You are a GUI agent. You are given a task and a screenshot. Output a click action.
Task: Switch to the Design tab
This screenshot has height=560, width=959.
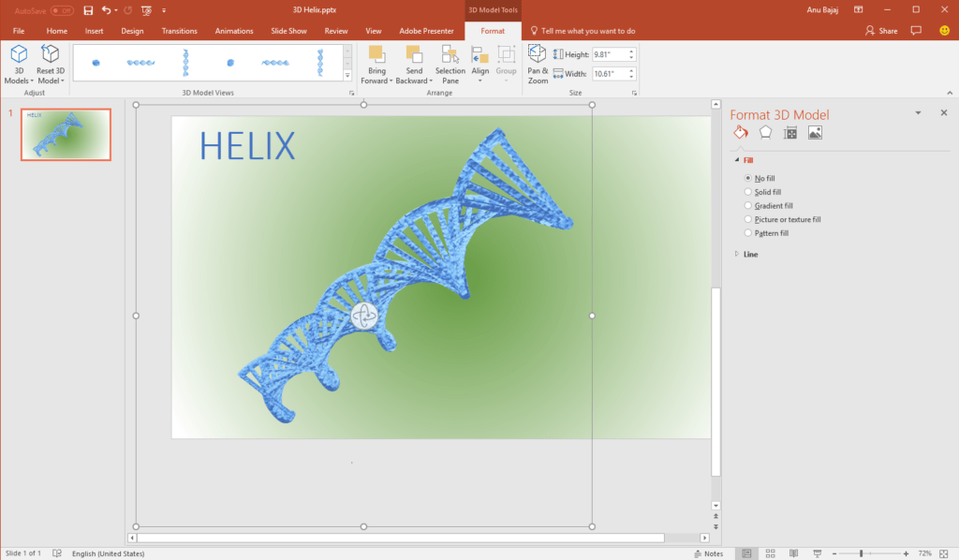(x=132, y=31)
